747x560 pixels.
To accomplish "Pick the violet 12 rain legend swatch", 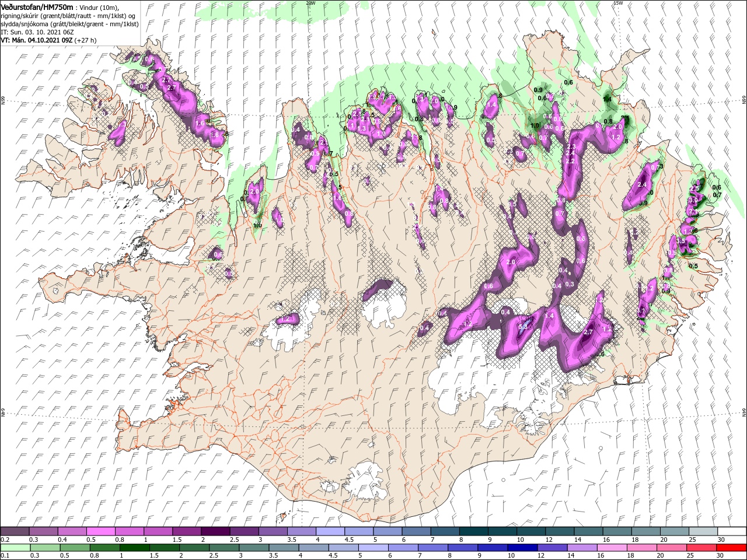I will click(552, 548).
